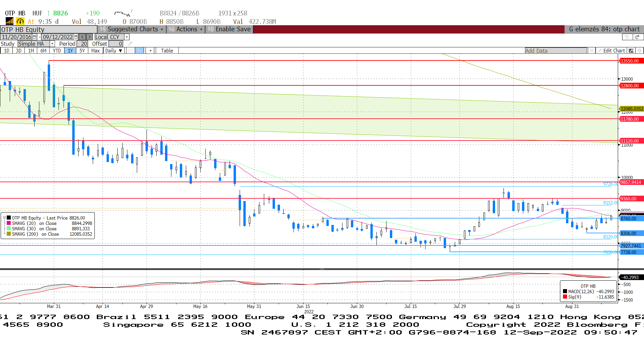Open the start date calendar picker icon
The image size is (644, 351).
[x=35, y=37]
